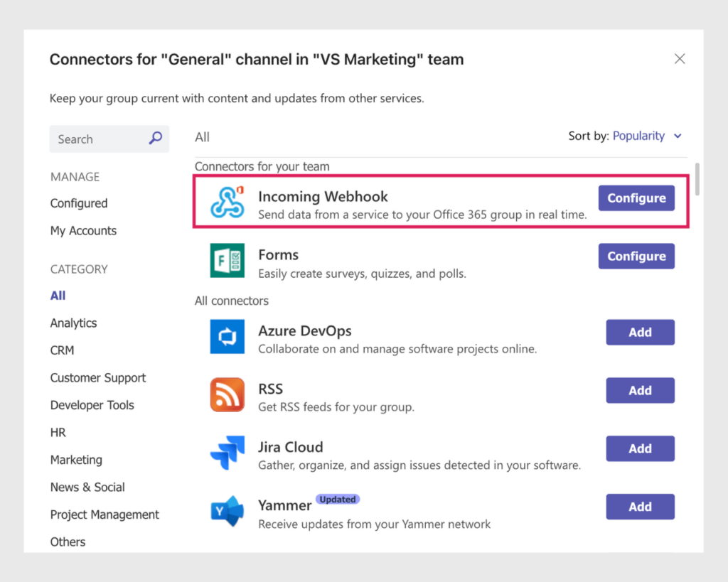Image resolution: width=728 pixels, height=582 pixels.
Task: Click the Forms connector title
Action: (278, 255)
